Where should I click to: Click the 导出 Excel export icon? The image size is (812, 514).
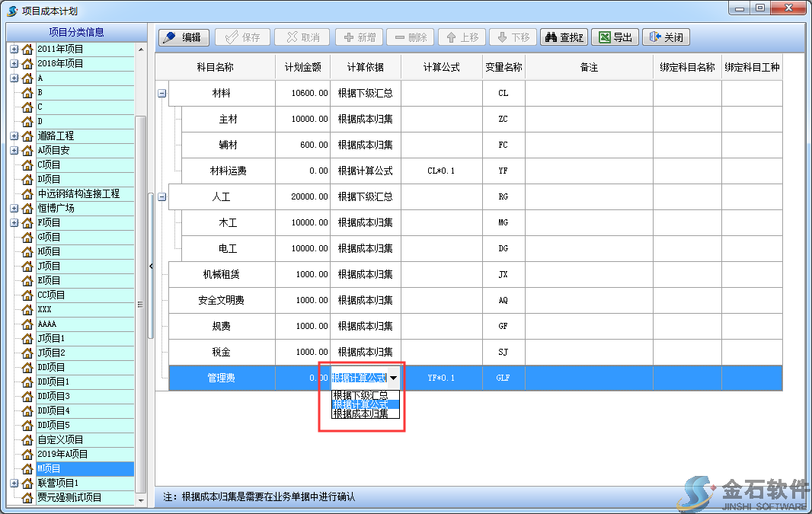click(603, 37)
